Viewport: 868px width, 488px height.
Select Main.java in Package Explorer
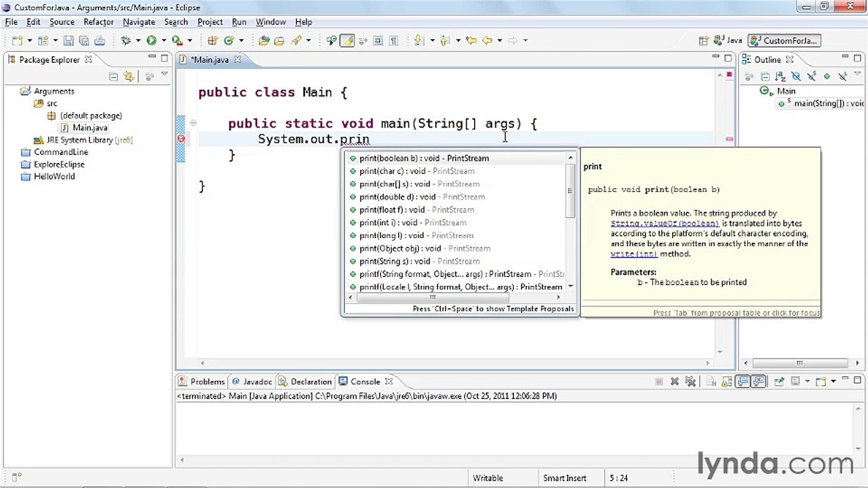[x=90, y=128]
